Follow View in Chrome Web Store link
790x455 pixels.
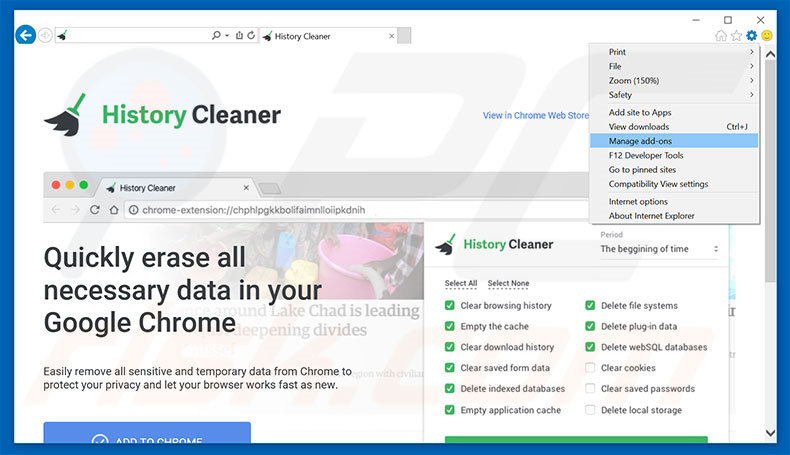(x=536, y=115)
